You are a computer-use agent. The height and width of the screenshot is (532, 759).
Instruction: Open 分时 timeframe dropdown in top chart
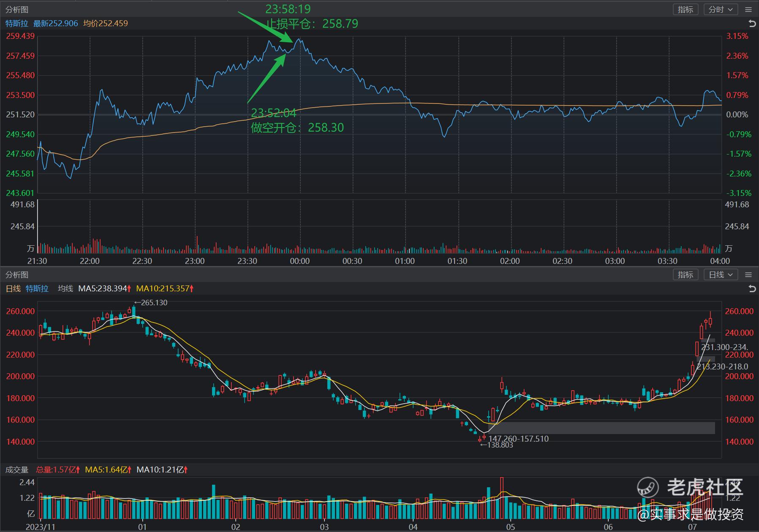[721, 9]
